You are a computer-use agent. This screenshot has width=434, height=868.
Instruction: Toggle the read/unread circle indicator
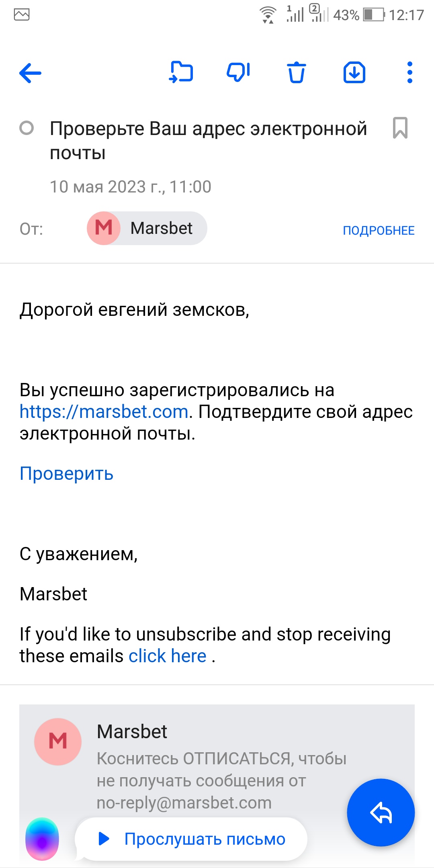coord(27,128)
